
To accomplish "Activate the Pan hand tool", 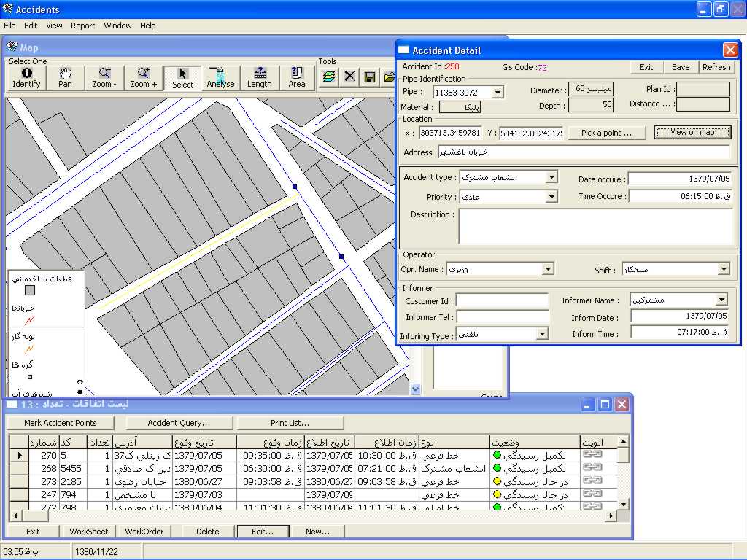I will (x=65, y=77).
